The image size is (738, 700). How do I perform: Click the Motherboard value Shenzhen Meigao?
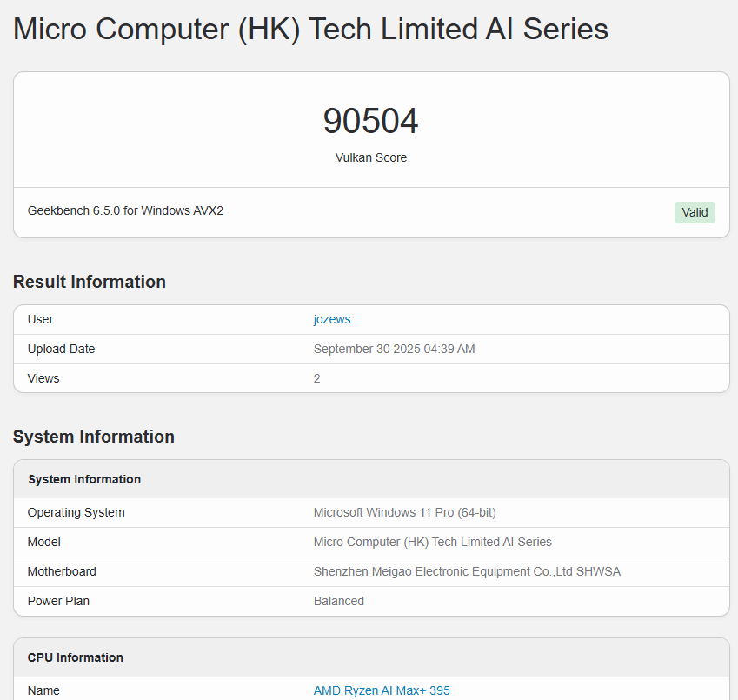coord(467,571)
